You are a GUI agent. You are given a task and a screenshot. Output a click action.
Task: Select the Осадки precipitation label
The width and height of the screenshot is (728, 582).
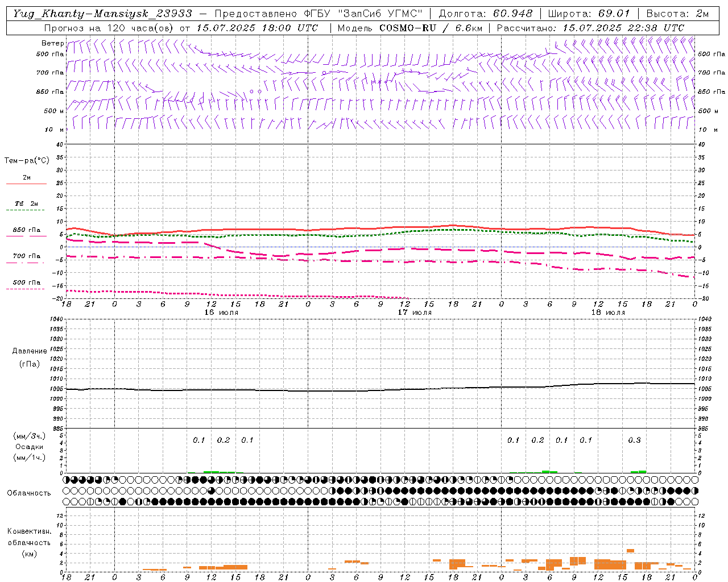29,447
